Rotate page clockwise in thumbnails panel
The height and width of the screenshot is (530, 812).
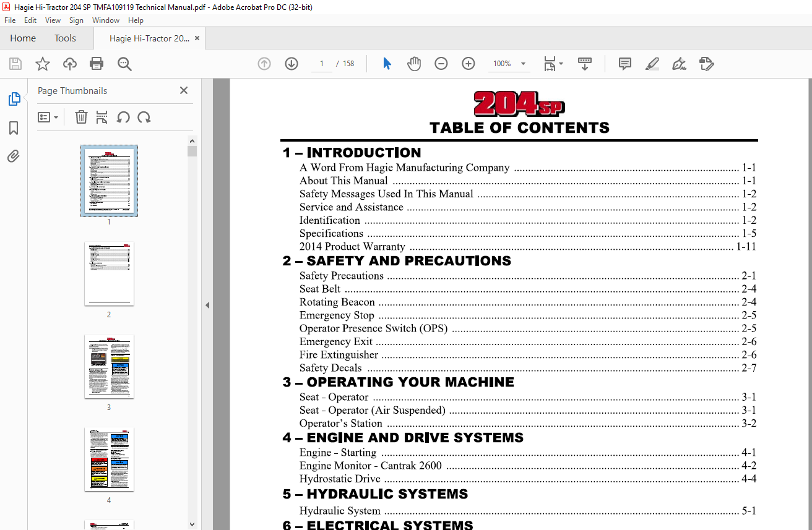pyautogui.click(x=144, y=117)
